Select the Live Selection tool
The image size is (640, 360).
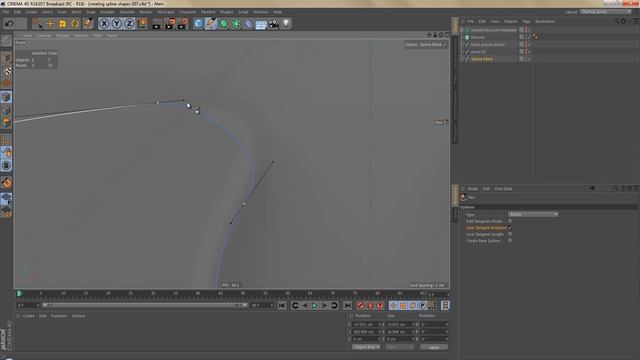point(37,24)
